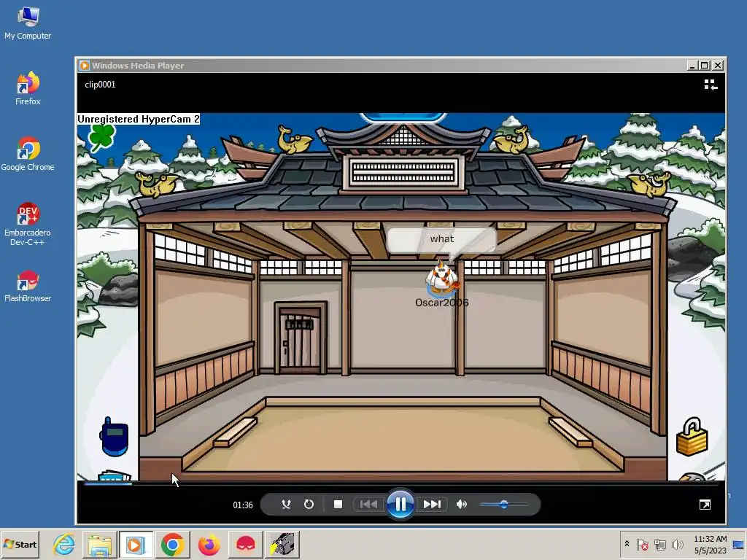747x560 pixels.
Task: Select the Embarcadero Dev-C++ shortcut
Action: (x=28, y=224)
